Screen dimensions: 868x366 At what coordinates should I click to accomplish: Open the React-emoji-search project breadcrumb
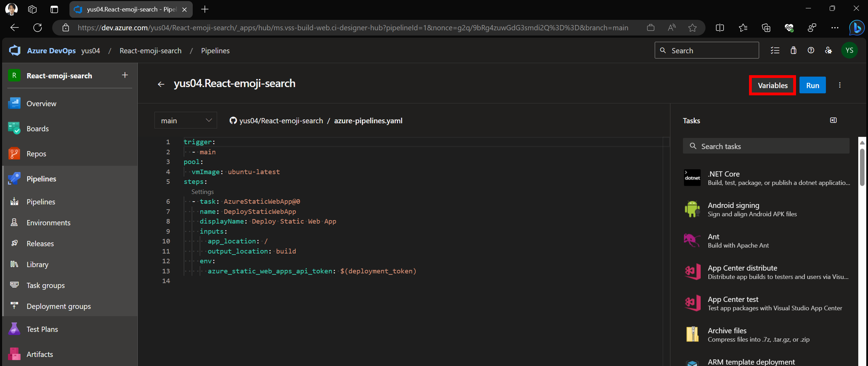pos(150,50)
